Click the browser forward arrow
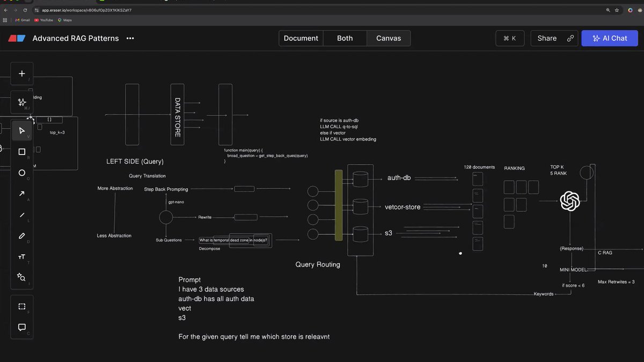The width and height of the screenshot is (644, 362). pyautogui.click(x=15, y=10)
